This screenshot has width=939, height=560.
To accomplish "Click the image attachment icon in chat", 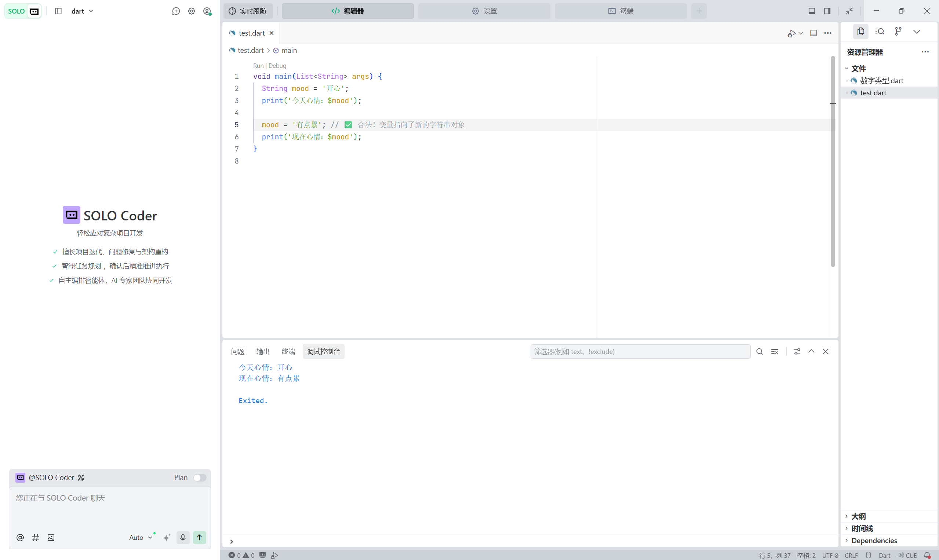I will tap(51, 537).
